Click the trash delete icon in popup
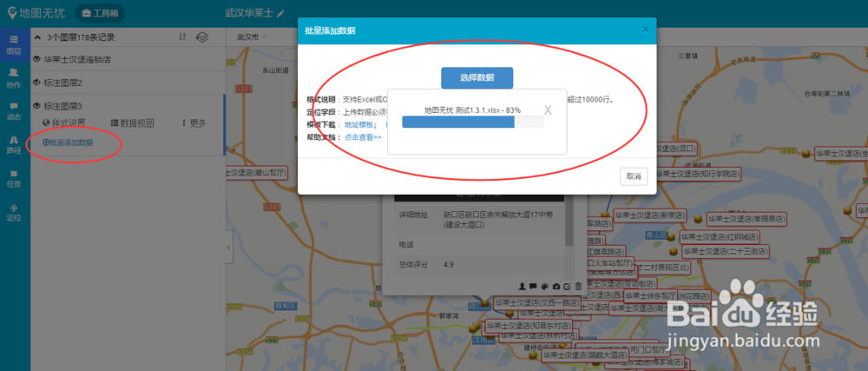This screenshot has width=868, height=371. 578,286
